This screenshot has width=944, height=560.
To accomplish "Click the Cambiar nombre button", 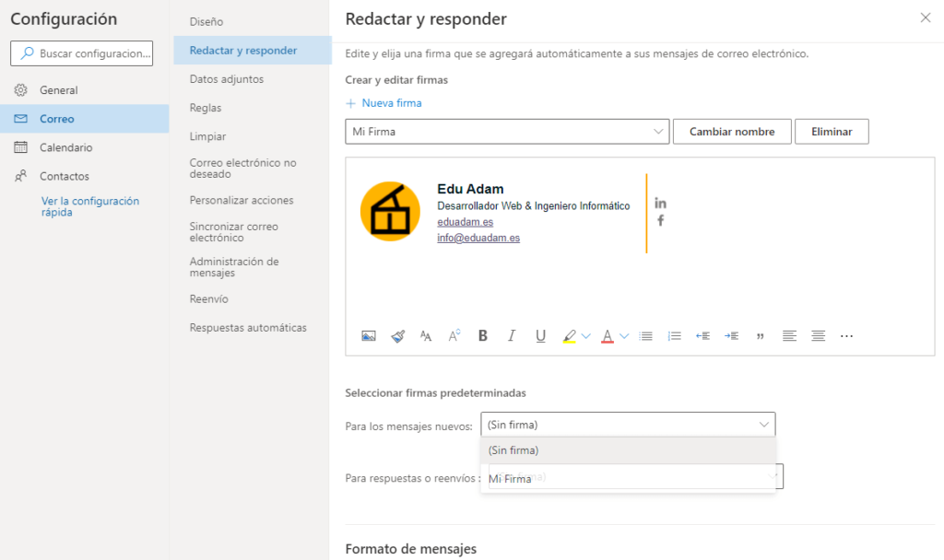I will tap(732, 132).
